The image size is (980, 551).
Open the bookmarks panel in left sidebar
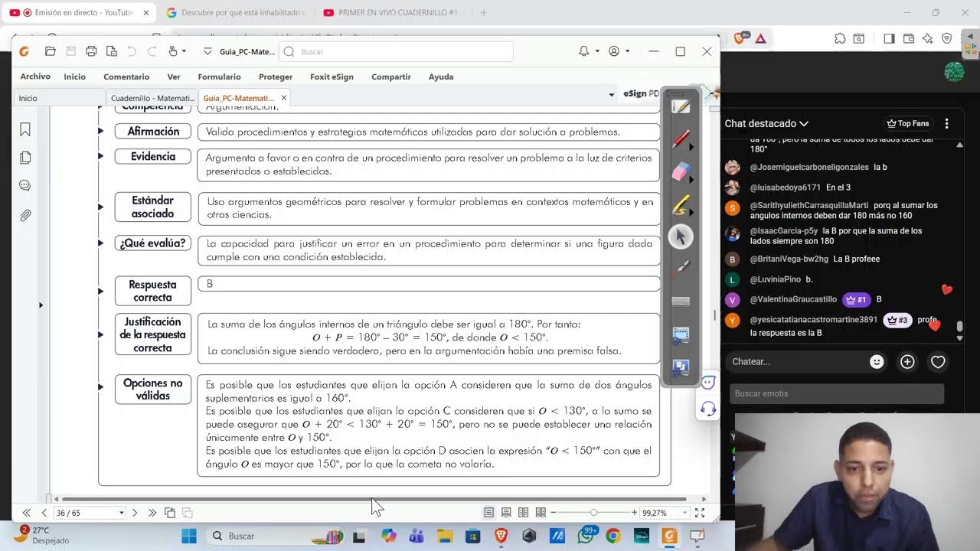click(x=25, y=130)
